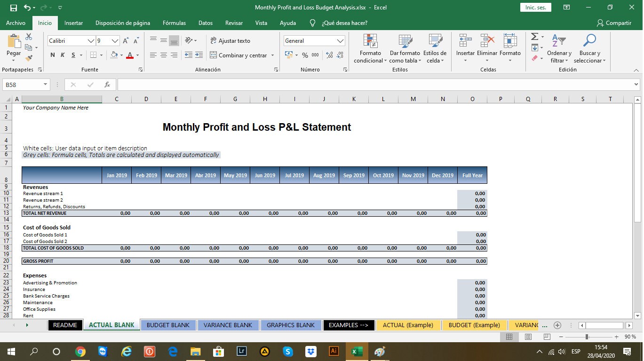
Task: Apply bold formatting with the N icon
Action: 52,55
